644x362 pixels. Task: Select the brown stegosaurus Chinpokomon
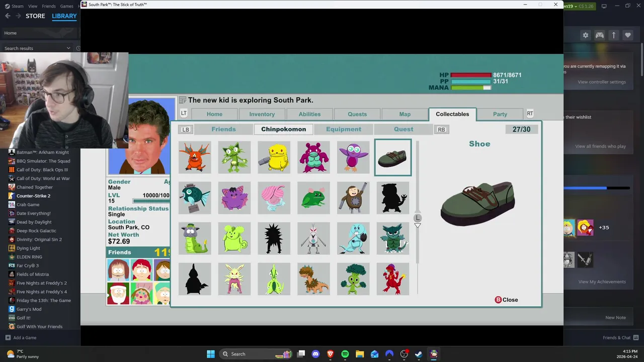[x=313, y=279]
